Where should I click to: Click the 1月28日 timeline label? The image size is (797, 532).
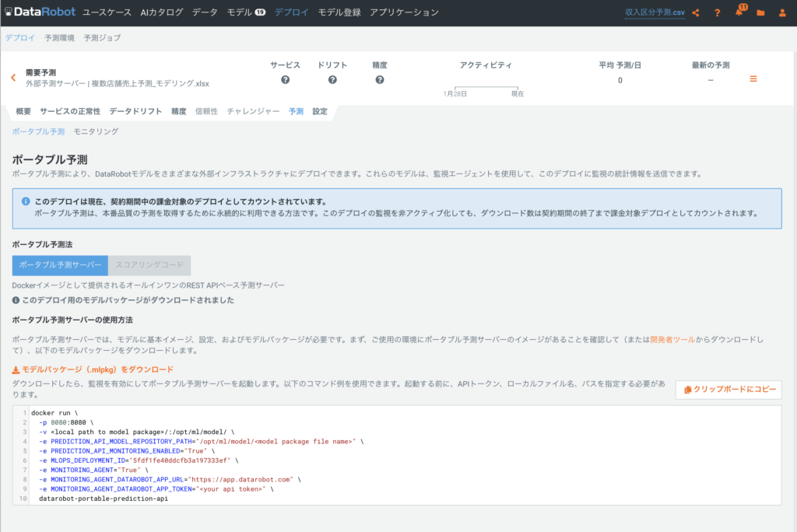[x=455, y=94]
